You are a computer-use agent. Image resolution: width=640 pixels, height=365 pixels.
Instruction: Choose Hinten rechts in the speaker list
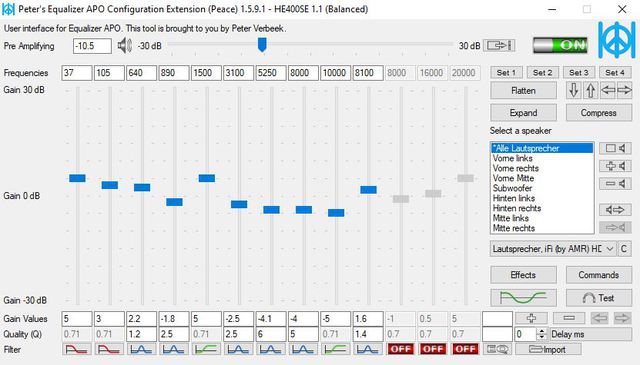click(x=542, y=208)
